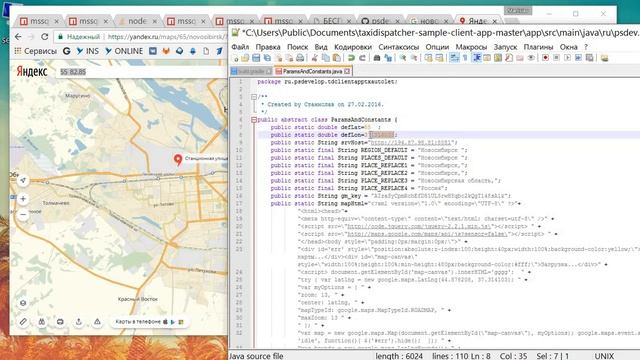Viewport: 640px width, 360px height.
Task: Open the INS bookmark in Chrome
Action: pos(88,51)
